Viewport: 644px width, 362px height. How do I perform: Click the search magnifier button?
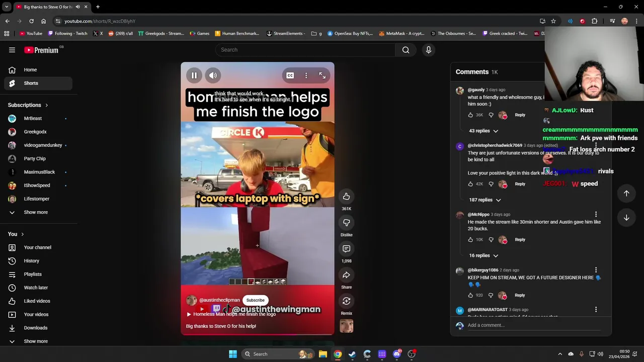pos(406,50)
